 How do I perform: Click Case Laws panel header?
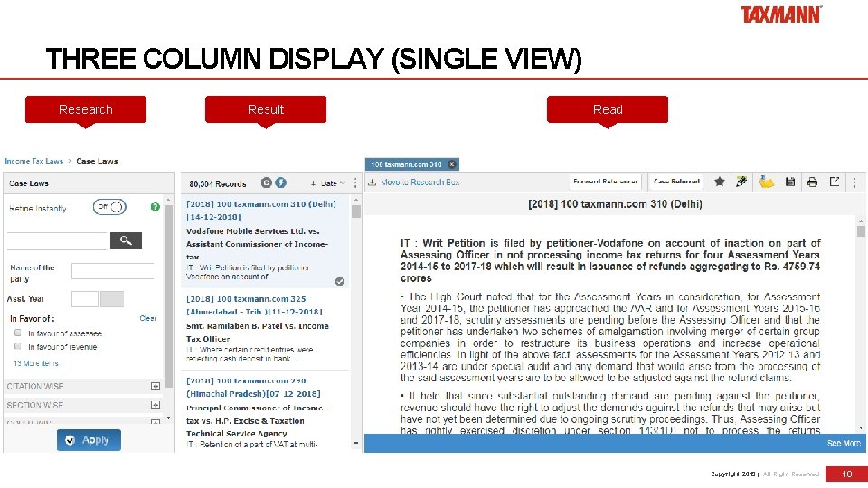[89, 183]
